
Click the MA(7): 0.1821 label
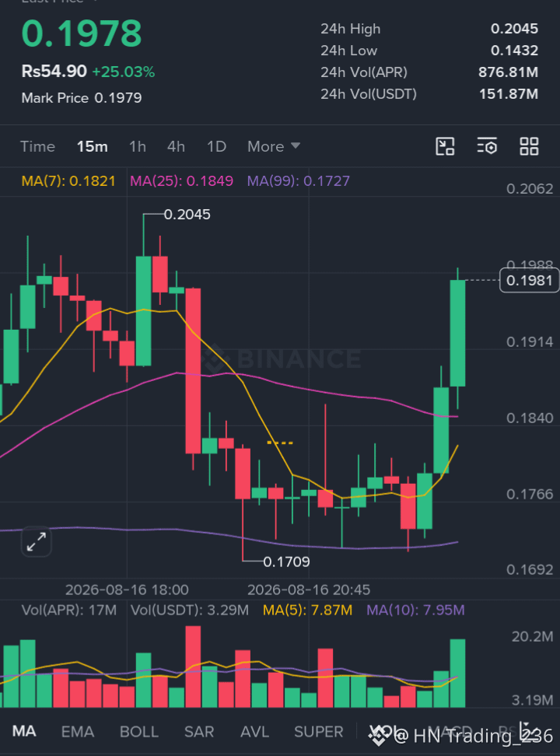(x=68, y=181)
